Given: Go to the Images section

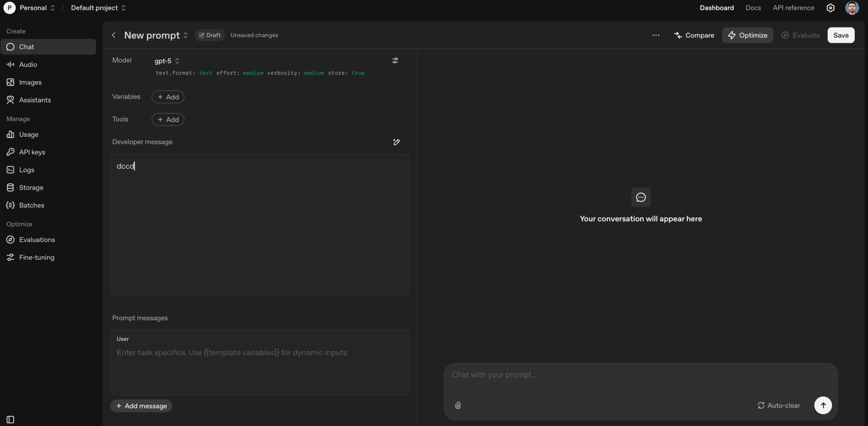Looking at the screenshot, I should [x=48, y=82].
